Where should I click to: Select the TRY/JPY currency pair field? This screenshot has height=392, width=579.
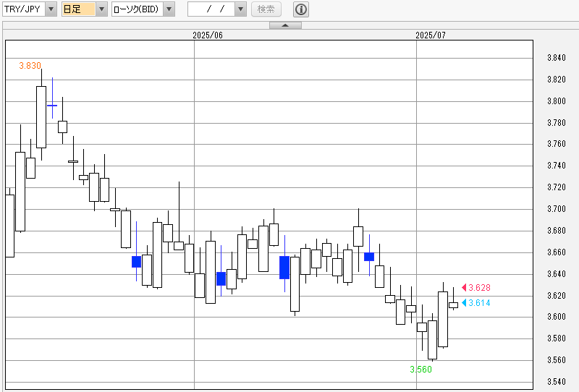pyautogui.click(x=24, y=9)
